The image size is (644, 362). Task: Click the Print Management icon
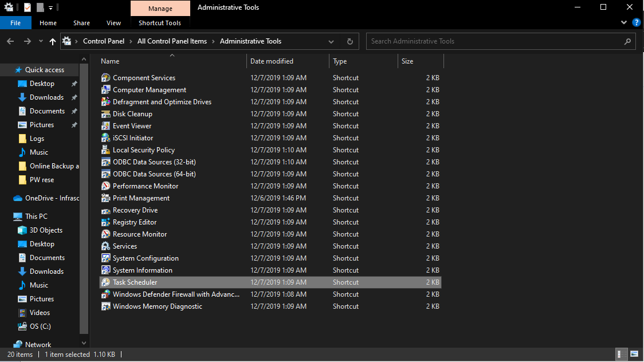tap(105, 198)
